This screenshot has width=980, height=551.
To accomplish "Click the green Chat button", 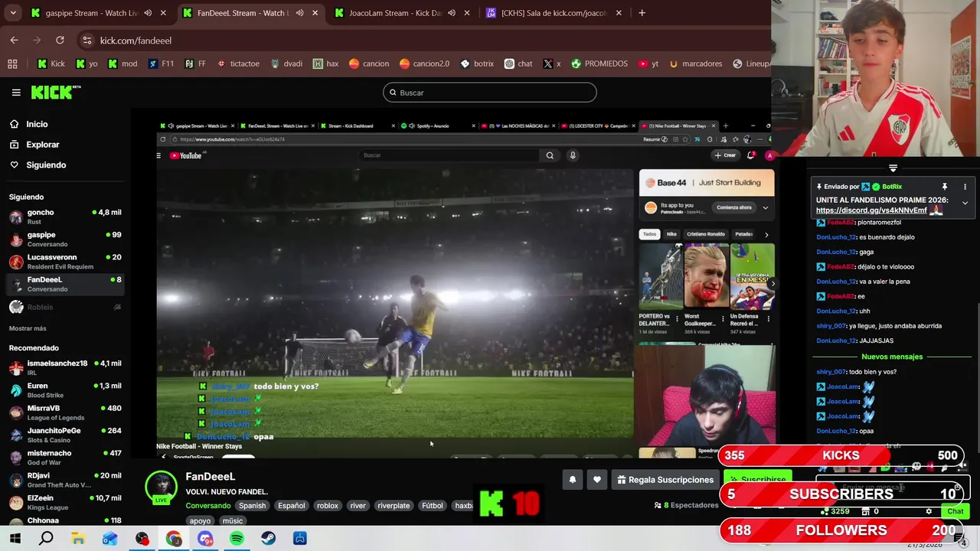I will point(955,511).
